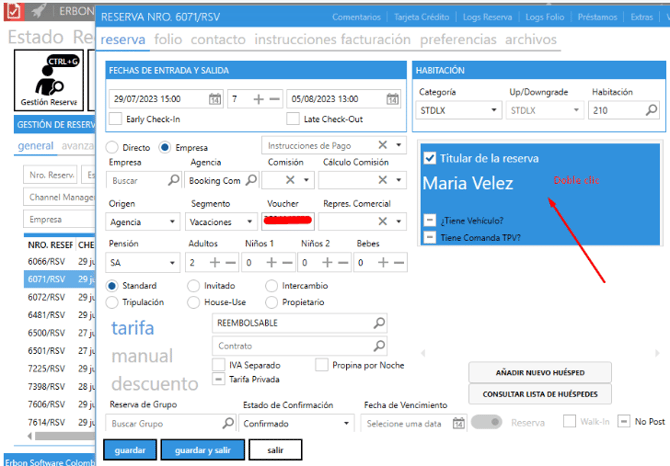Open the Pensión dropdown
Image resolution: width=670 pixels, height=466 pixels.
point(173,263)
